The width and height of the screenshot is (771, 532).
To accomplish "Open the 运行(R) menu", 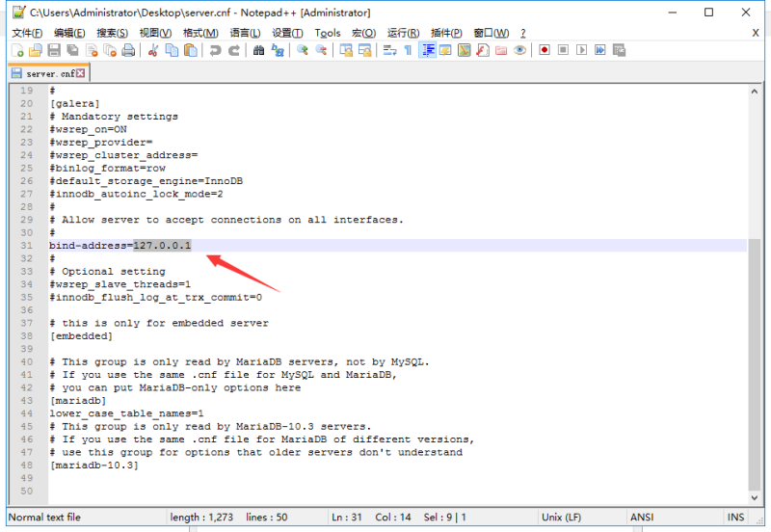I will pyautogui.click(x=403, y=33).
